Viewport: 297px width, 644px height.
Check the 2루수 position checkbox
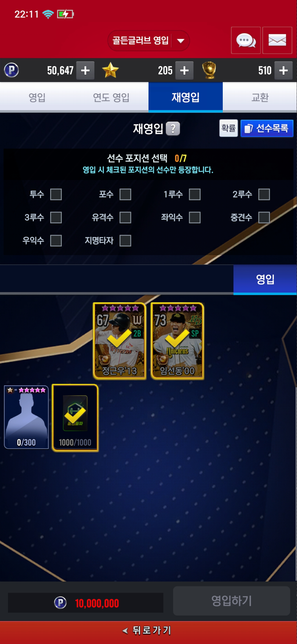point(264,194)
